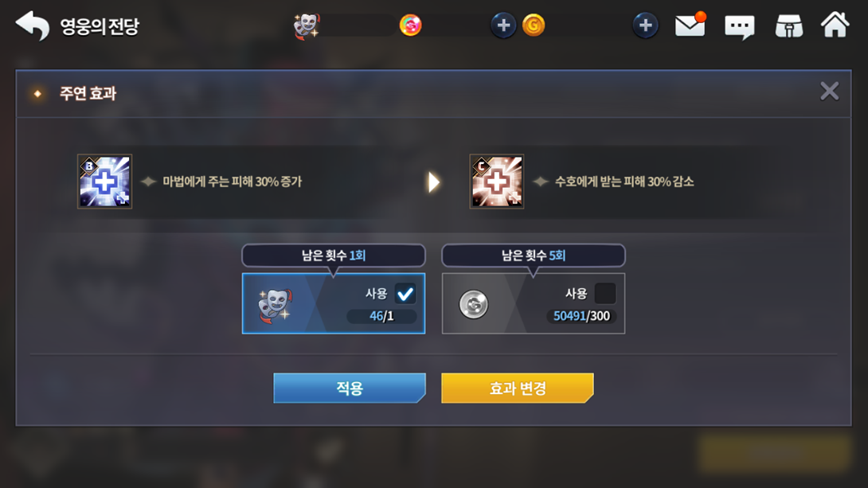Return to the home screen icon
The width and height of the screenshot is (868, 488).
(835, 25)
